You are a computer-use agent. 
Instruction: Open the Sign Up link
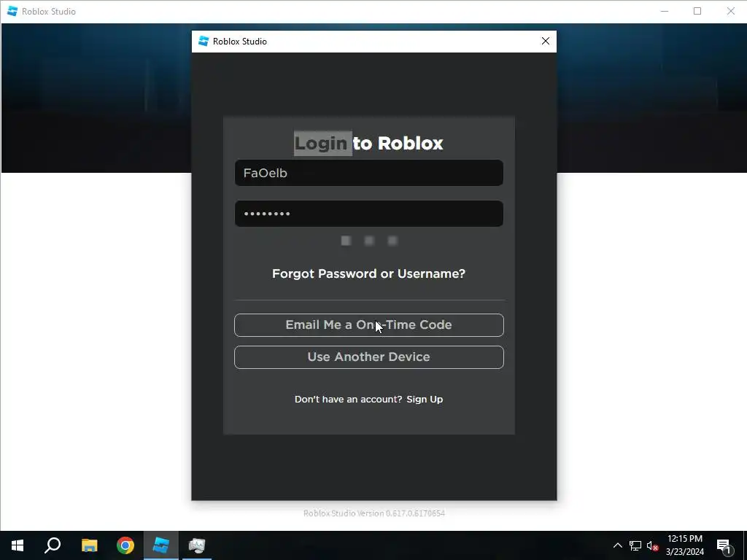coord(425,399)
